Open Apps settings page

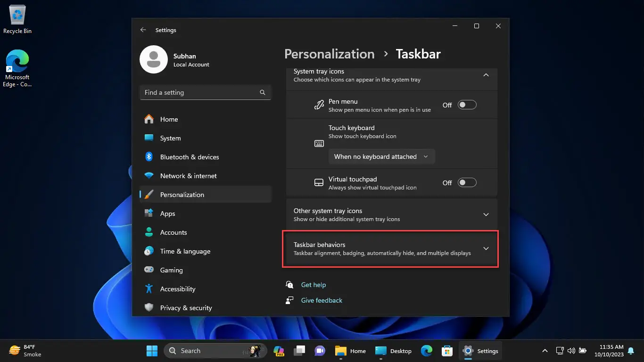click(x=206, y=214)
